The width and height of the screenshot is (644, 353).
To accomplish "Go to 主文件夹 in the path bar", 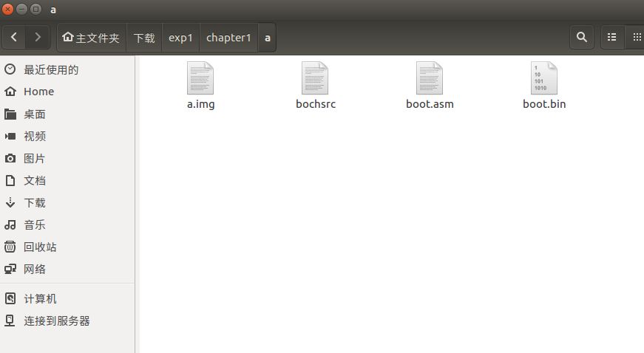I will (91, 38).
